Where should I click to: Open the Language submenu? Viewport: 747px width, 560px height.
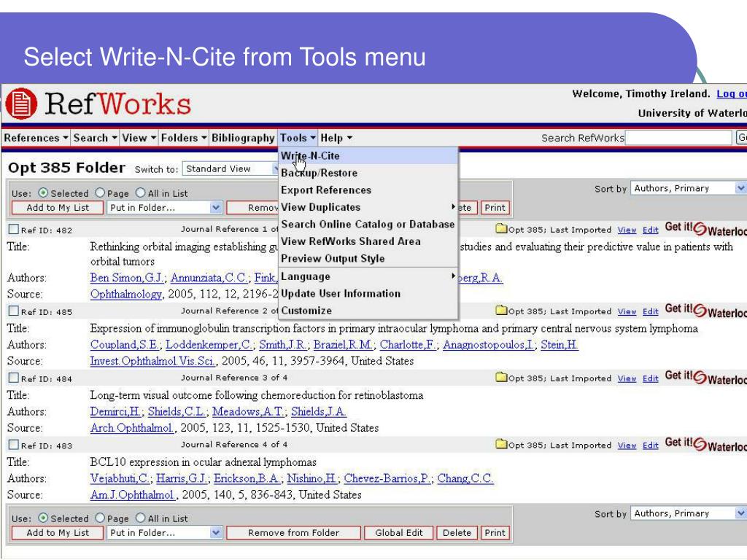368,276
